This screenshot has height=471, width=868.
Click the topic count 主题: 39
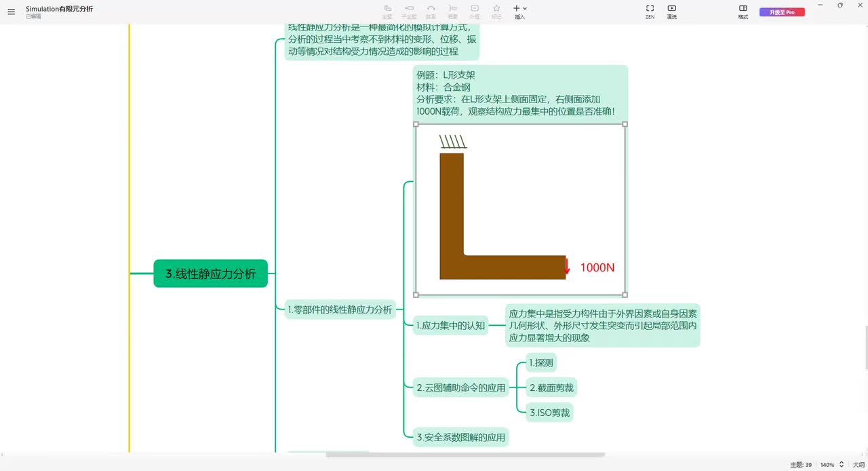(x=801, y=465)
